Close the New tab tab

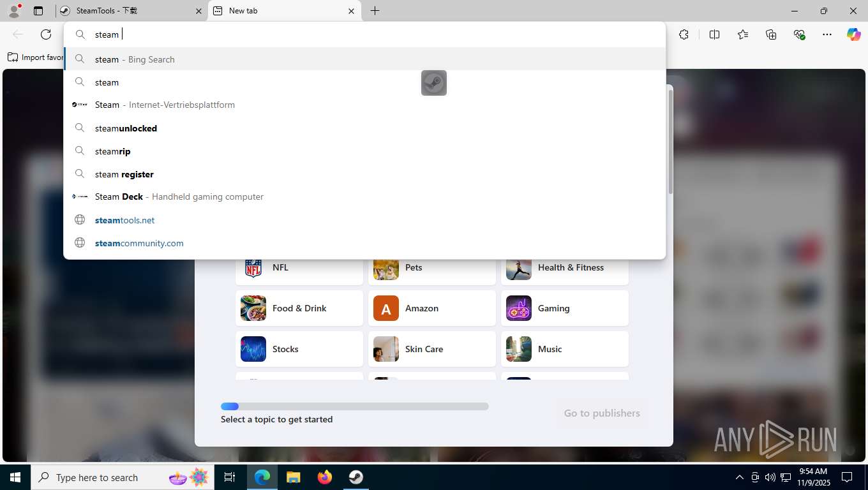(x=351, y=11)
